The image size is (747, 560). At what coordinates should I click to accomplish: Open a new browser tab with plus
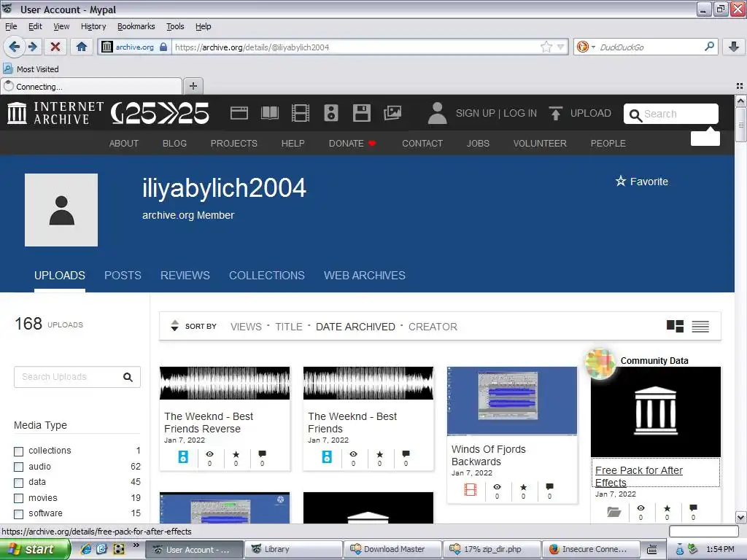(x=193, y=86)
